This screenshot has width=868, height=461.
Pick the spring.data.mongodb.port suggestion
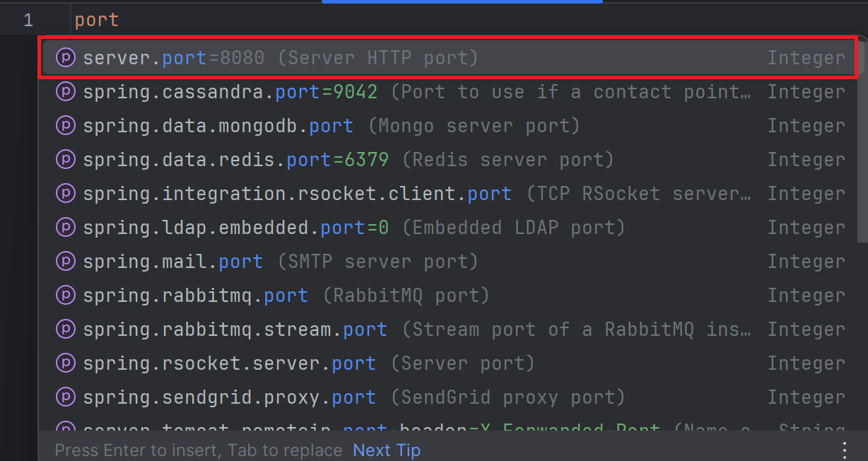click(447, 126)
